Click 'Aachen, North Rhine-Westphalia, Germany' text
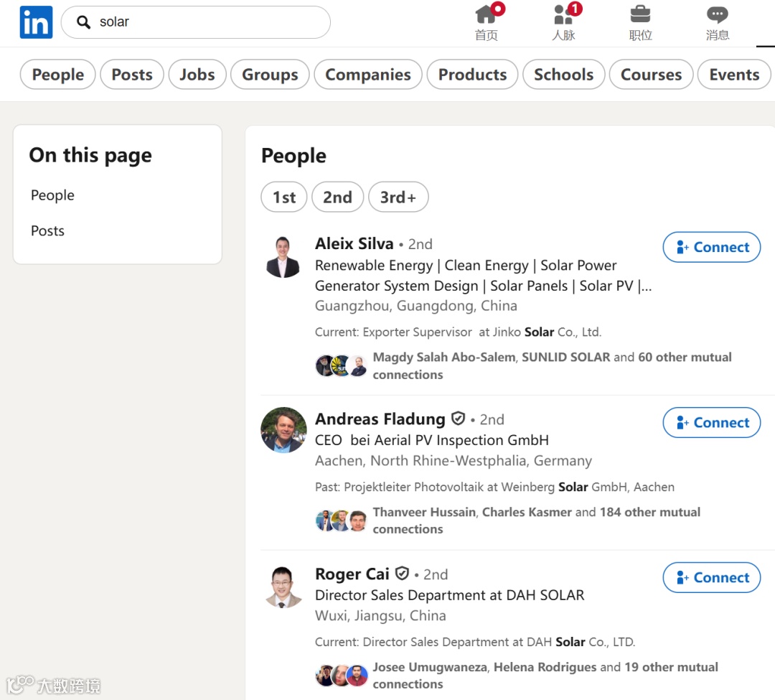This screenshot has width=775, height=700. pos(454,461)
